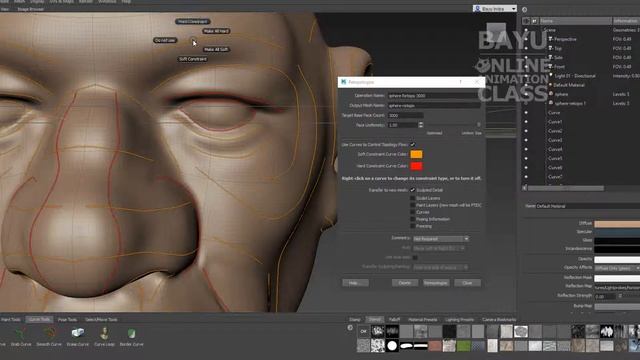Select the Erase Curve tool
The image size is (640, 360).
[x=78, y=337]
